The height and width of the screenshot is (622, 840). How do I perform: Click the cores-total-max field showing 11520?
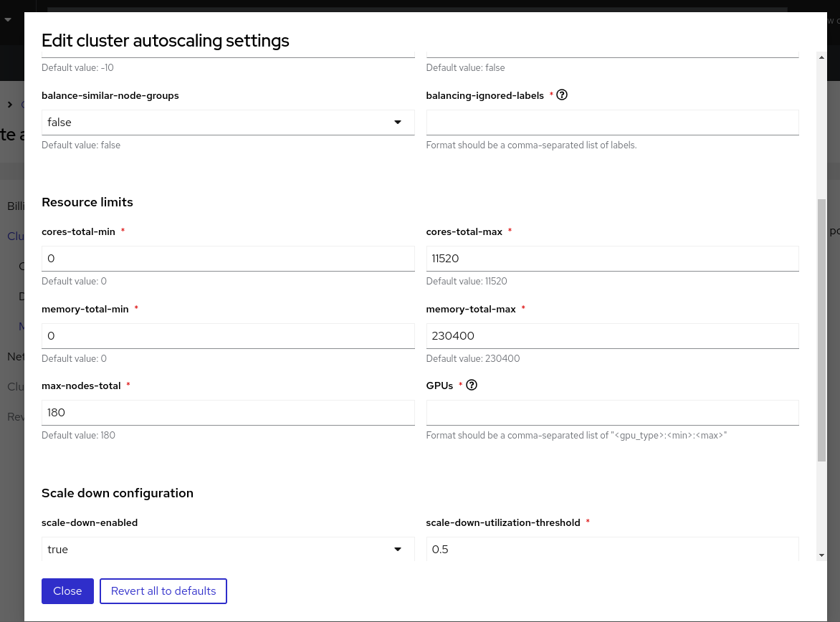(x=612, y=259)
